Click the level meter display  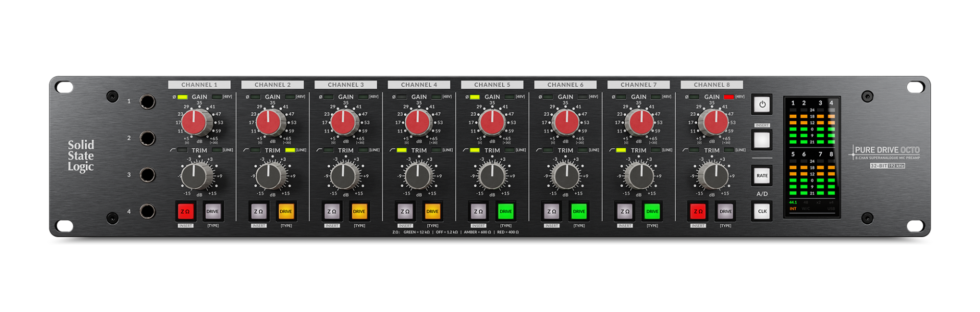[812, 157]
